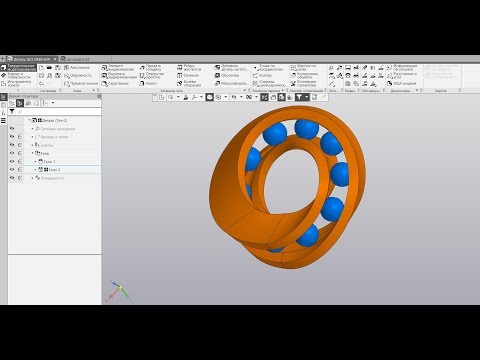Expand the Тело 1 node
The image size is (480, 360).
click(36, 161)
